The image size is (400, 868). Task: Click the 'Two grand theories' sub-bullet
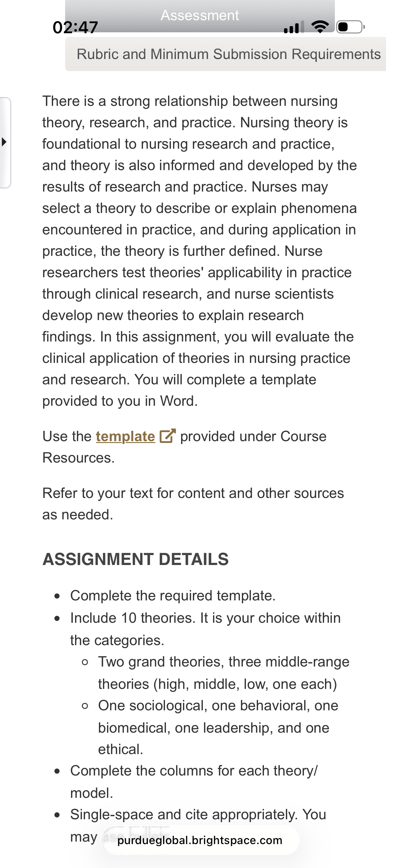pyautogui.click(x=224, y=672)
